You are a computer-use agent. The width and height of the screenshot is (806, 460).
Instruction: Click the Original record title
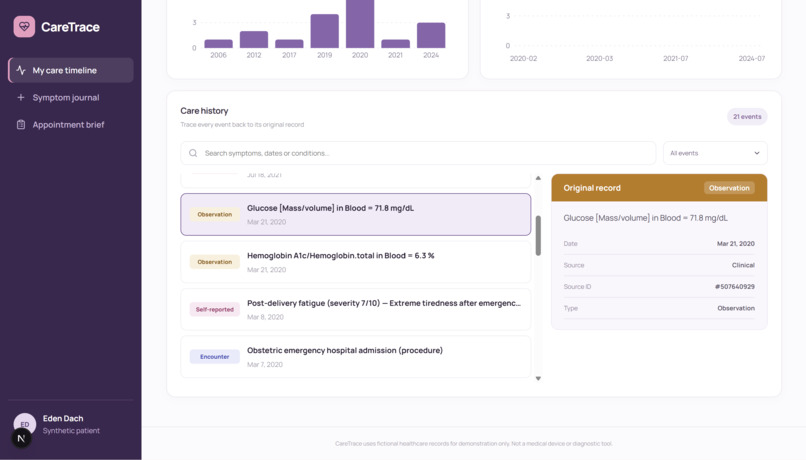pos(592,188)
